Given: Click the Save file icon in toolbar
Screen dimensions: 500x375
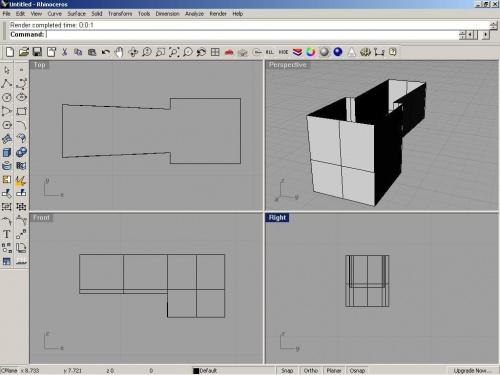Looking at the screenshot, I should (x=37, y=52).
